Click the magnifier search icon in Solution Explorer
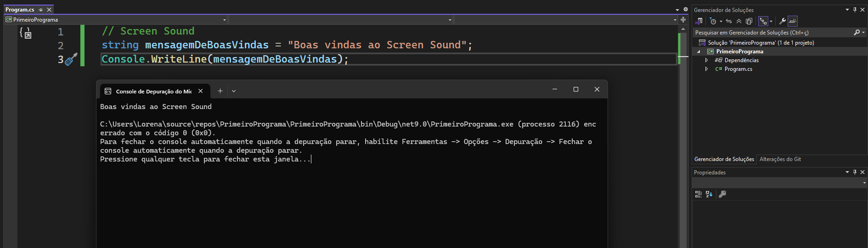 [857, 33]
